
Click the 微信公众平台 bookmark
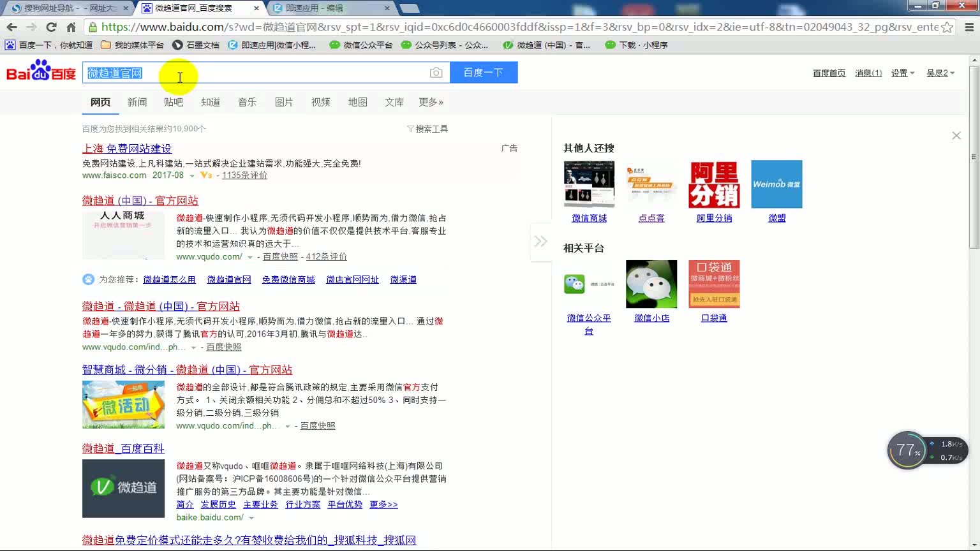[361, 45]
